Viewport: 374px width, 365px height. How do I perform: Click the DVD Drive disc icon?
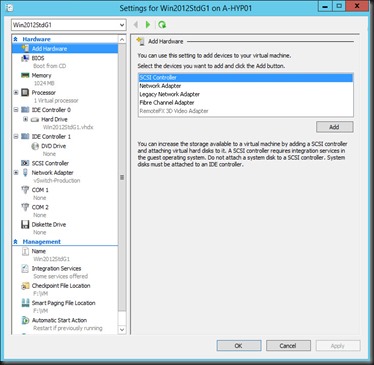tap(35, 146)
